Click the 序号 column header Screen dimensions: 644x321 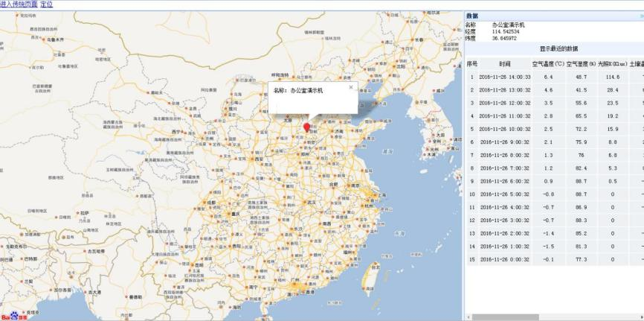(x=471, y=64)
